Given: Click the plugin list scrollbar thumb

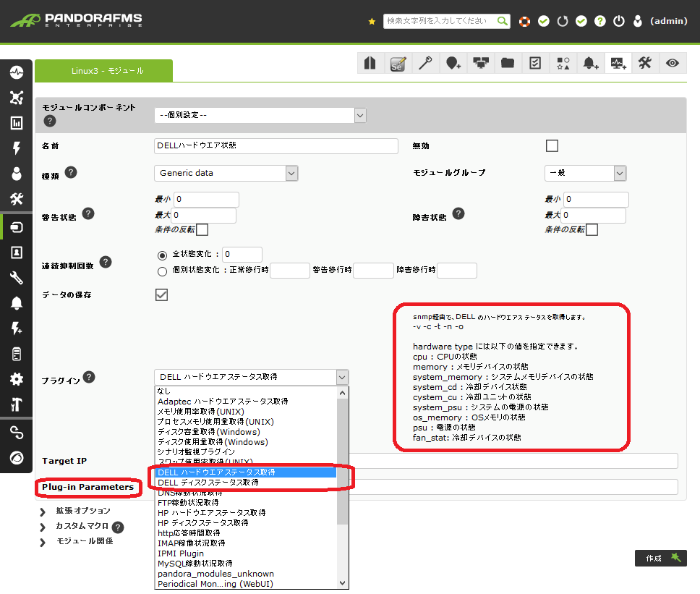Looking at the screenshot, I should click(x=343, y=462).
